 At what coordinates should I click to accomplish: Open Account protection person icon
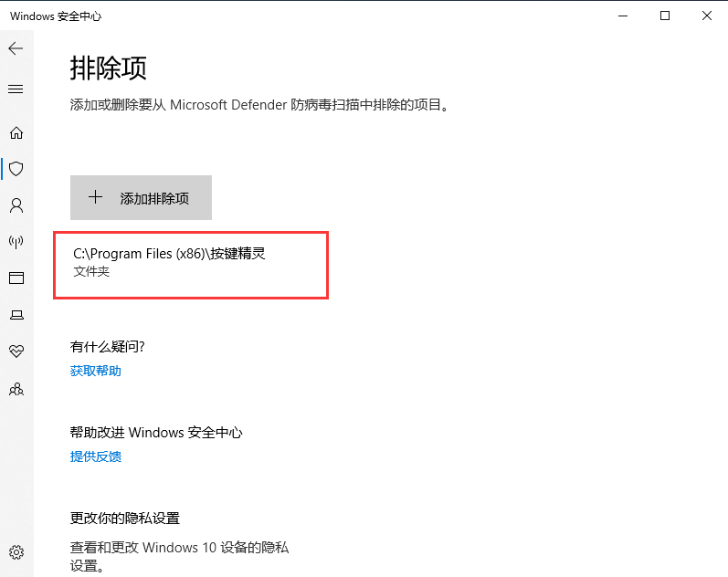tap(16, 205)
